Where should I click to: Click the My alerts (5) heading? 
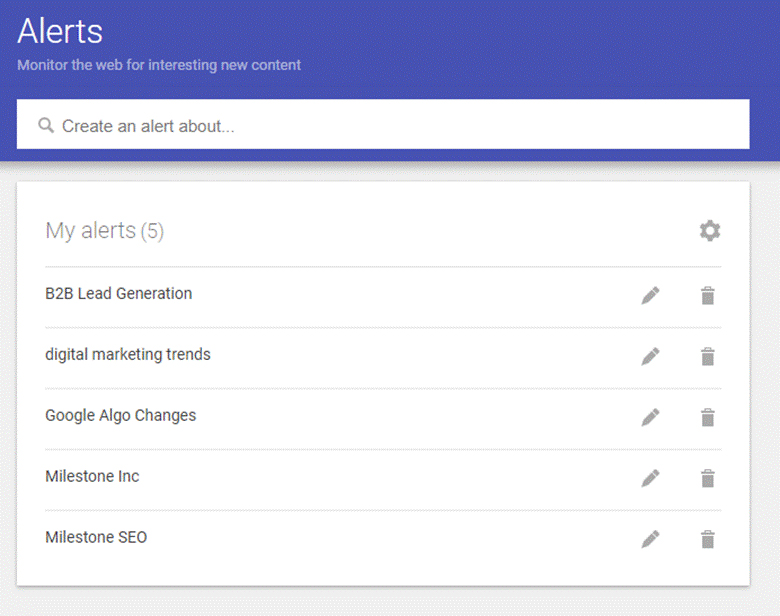104,231
